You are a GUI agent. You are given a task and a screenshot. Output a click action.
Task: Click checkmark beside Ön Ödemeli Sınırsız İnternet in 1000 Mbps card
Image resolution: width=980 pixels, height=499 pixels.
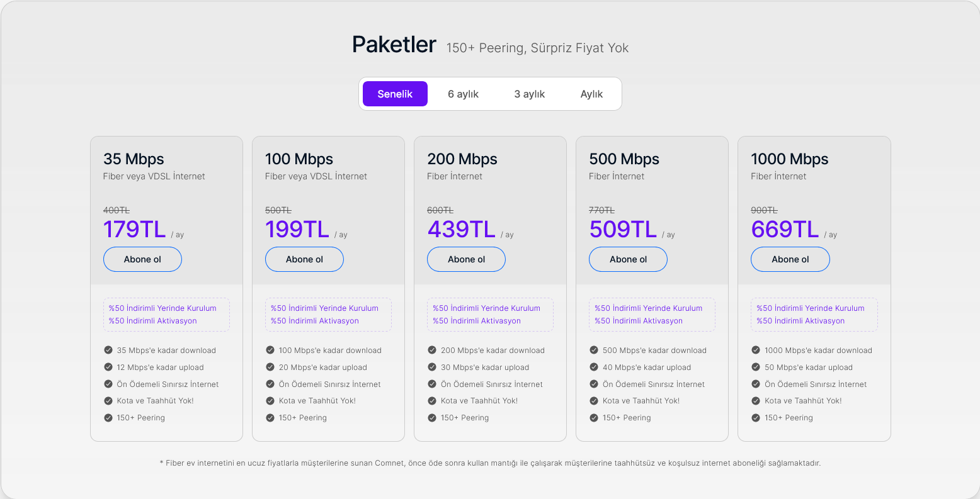[x=755, y=384]
